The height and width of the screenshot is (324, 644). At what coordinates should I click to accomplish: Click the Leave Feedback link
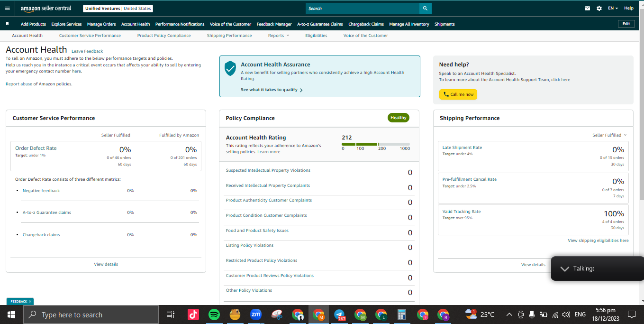(87, 51)
